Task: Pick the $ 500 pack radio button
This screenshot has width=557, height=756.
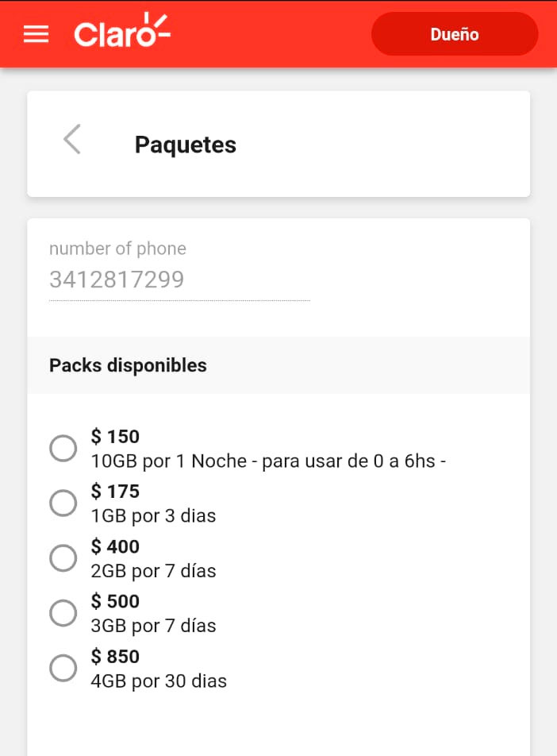Action: (63, 613)
